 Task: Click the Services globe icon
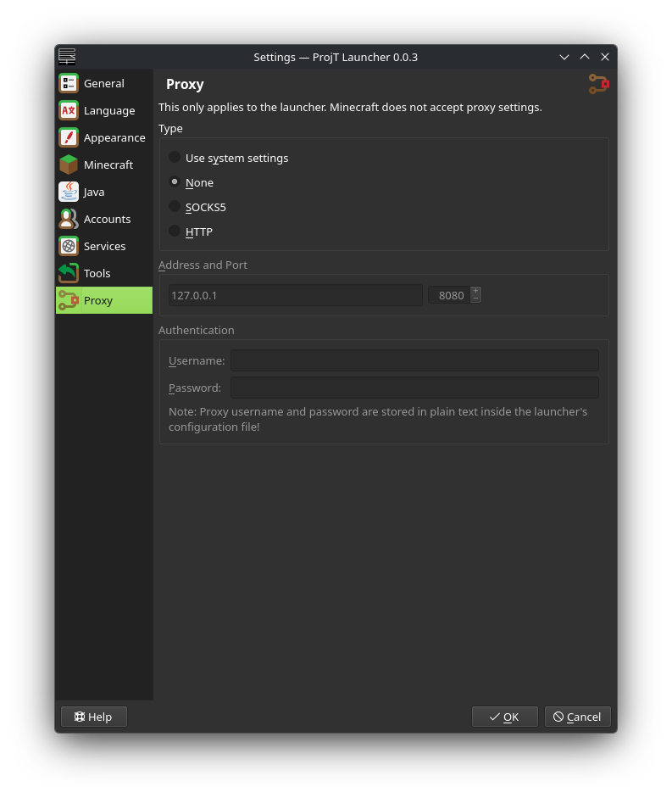point(68,246)
